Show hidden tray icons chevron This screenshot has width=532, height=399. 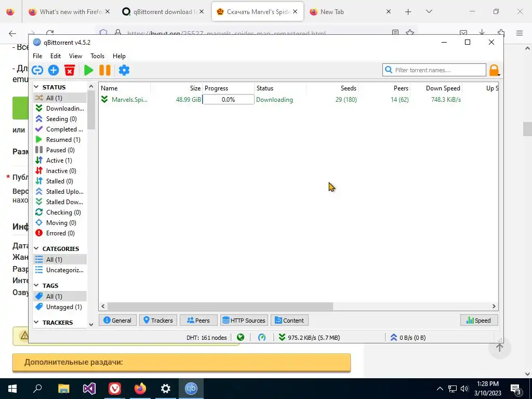tap(440, 389)
